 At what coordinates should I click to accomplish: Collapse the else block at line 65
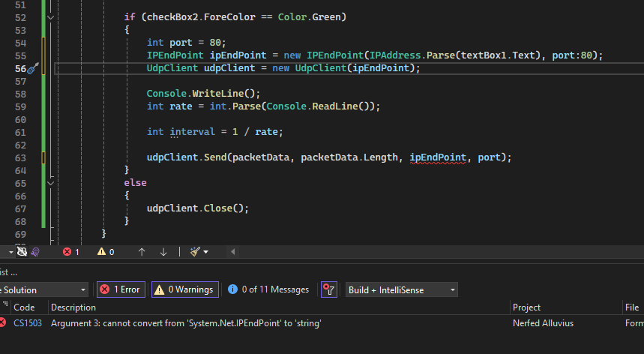50,183
